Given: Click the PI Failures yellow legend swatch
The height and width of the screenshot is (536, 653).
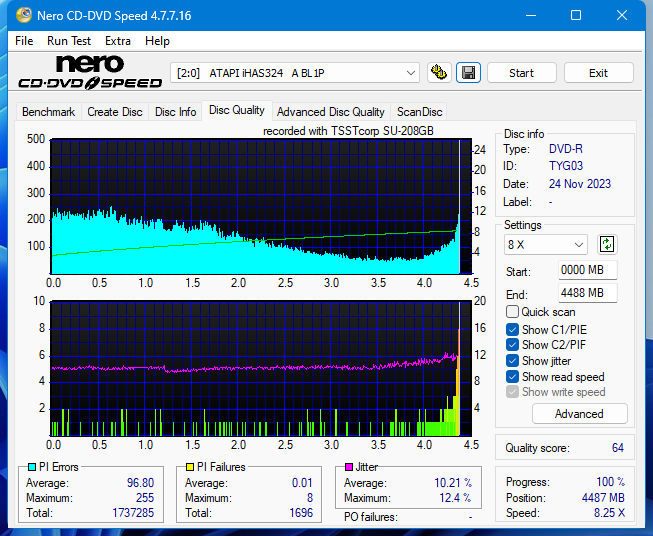Looking at the screenshot, I should (x=190, y=467).
